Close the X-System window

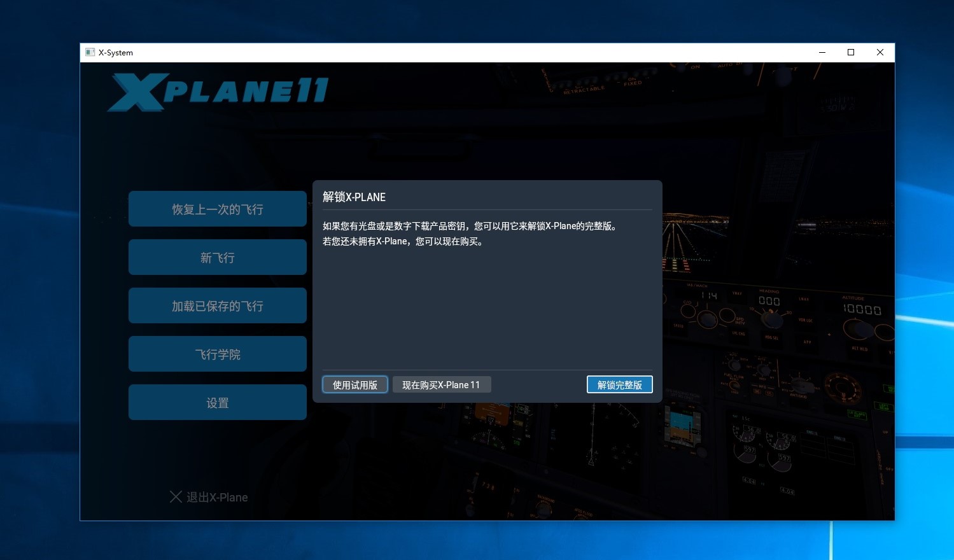pyautogui.click(x=880, y=52)
